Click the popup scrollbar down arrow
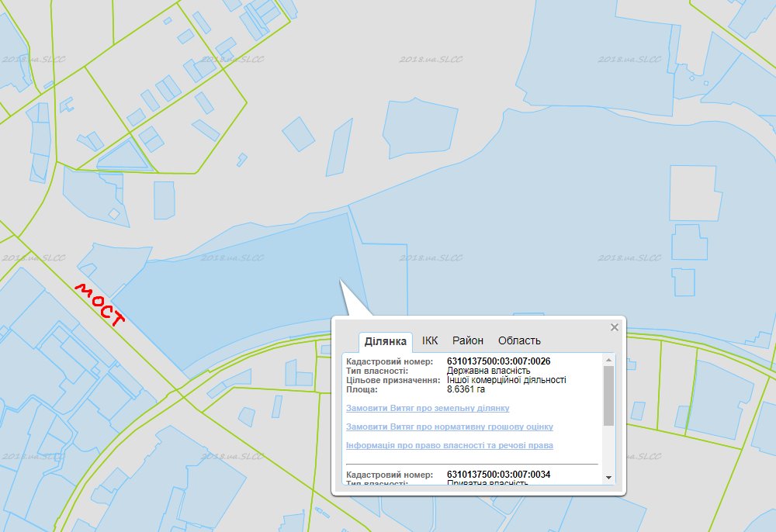This screenshot has width=776, height=532. (608, 478)
